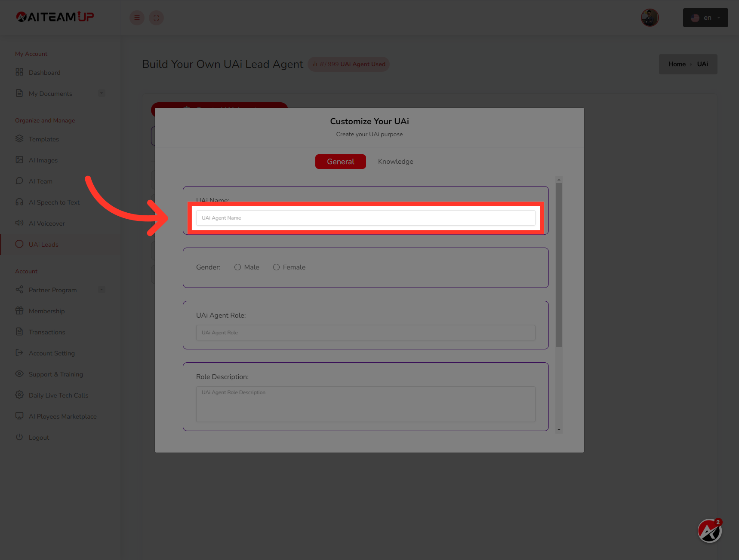Click the Daily Live Tech Calls gear icon
Screen dimensions: 739x560
click(19, 395)
